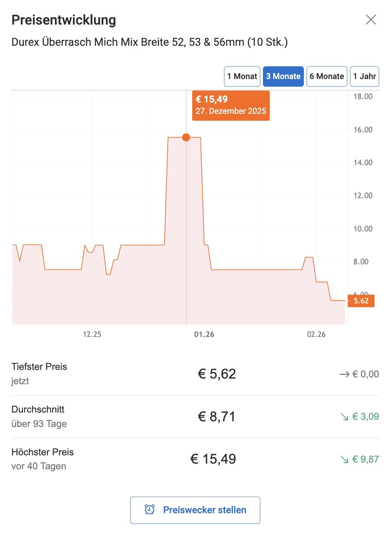Click the Durex Überrasch Mich Mix product name
This screenshot has height=534, width=392.
[x=149, y=42]
